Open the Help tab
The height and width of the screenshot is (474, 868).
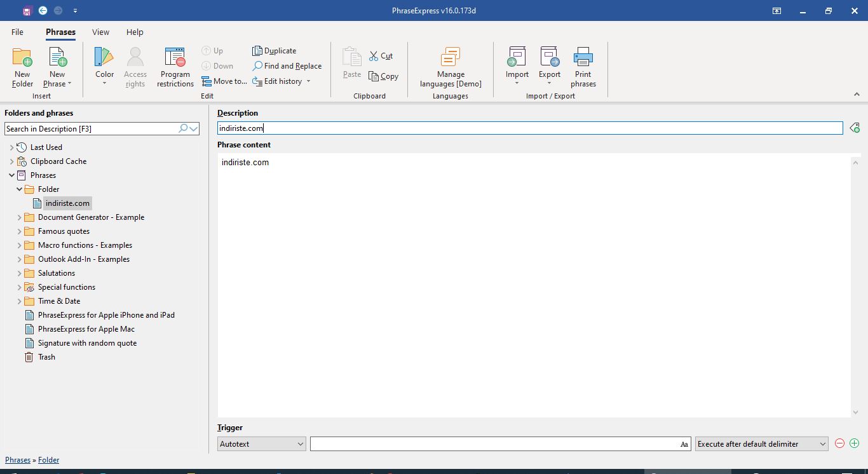[135, 32]
